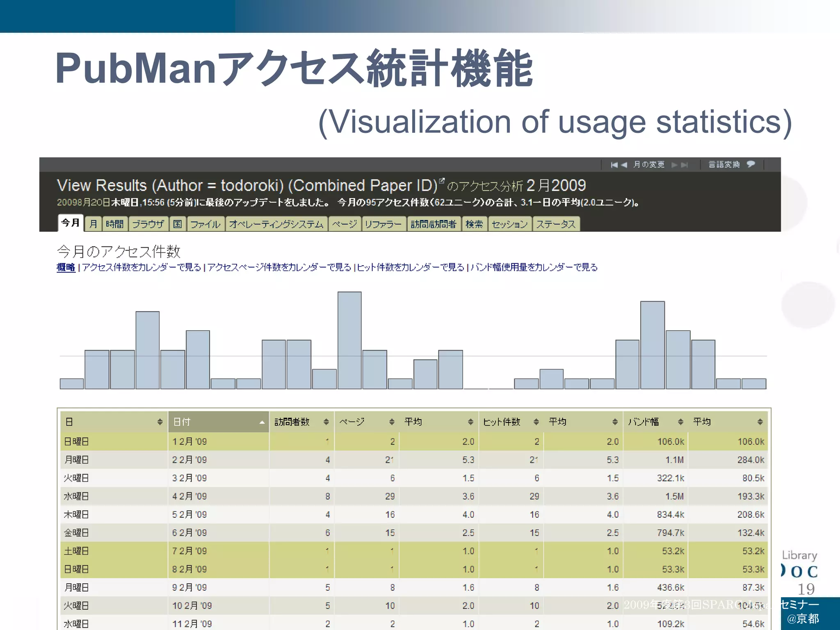Click the 1.5M bandwidth value

674,496
